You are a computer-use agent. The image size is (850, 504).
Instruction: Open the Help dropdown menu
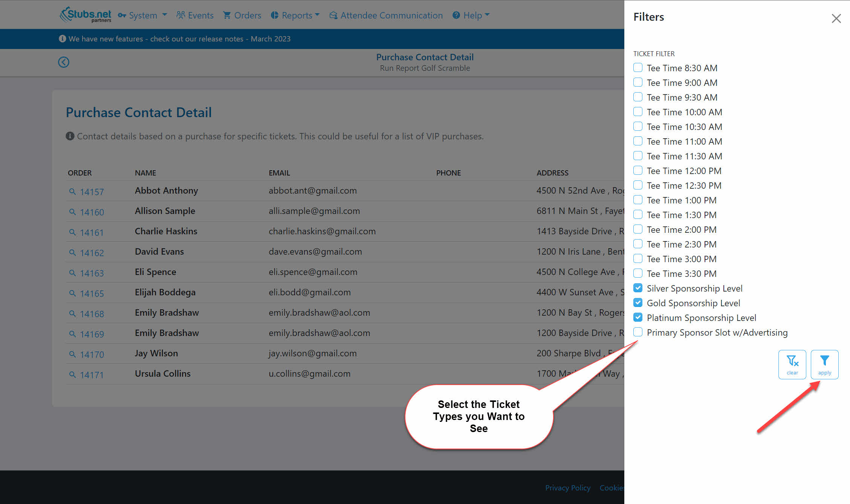[471, 15]
